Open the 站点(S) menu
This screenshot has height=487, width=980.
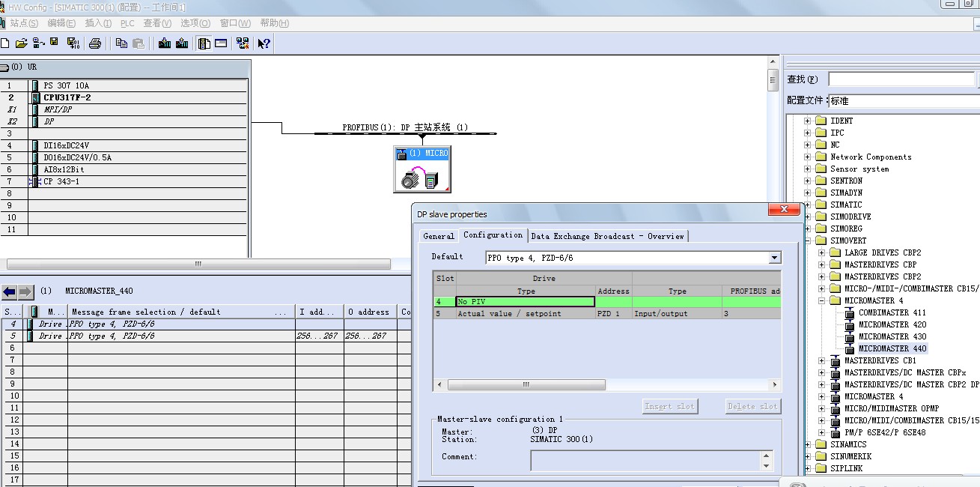click(x=24, y=23)
